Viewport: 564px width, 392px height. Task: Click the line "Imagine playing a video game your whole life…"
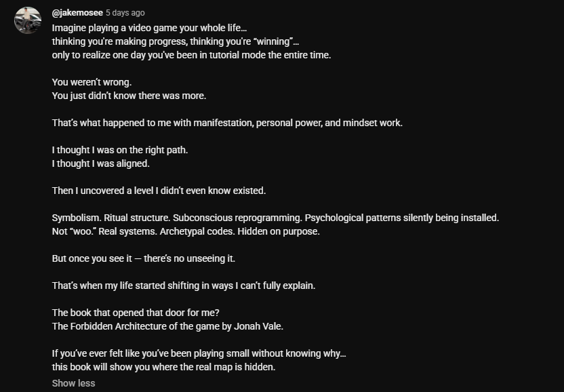149,28
